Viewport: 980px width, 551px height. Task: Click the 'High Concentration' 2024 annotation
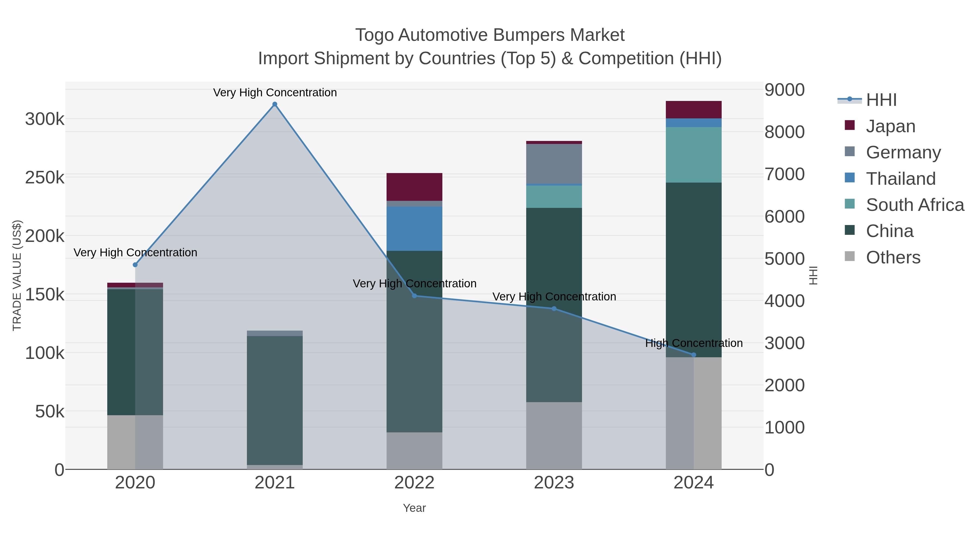tap(694, 343)
